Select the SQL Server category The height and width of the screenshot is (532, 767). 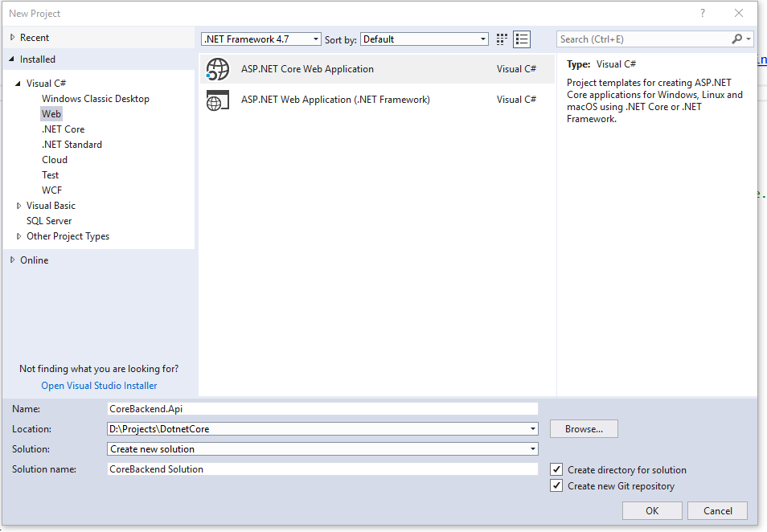(49, 221)
